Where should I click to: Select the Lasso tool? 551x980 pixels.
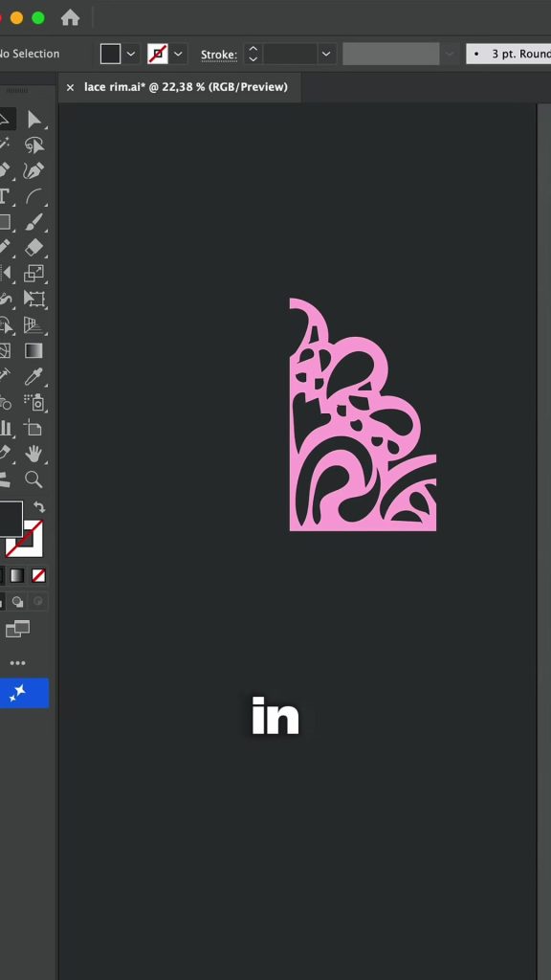pyautogui.click(x=34, y=145)
